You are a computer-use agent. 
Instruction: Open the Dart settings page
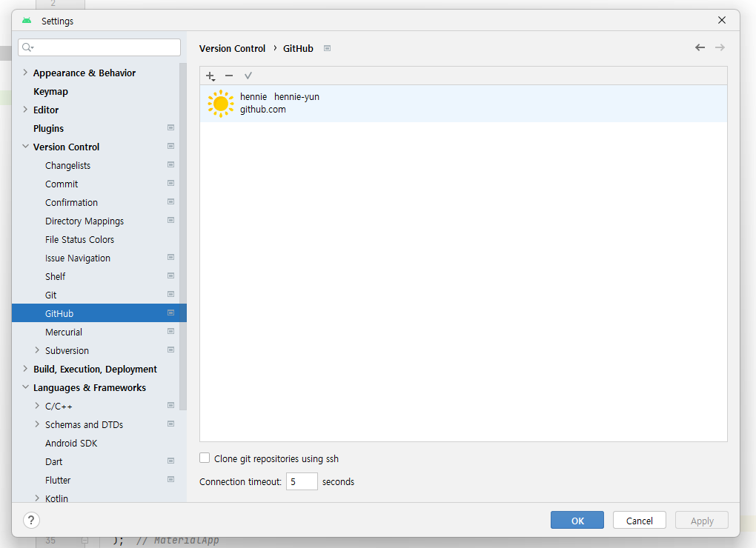[x=53, y=462]
